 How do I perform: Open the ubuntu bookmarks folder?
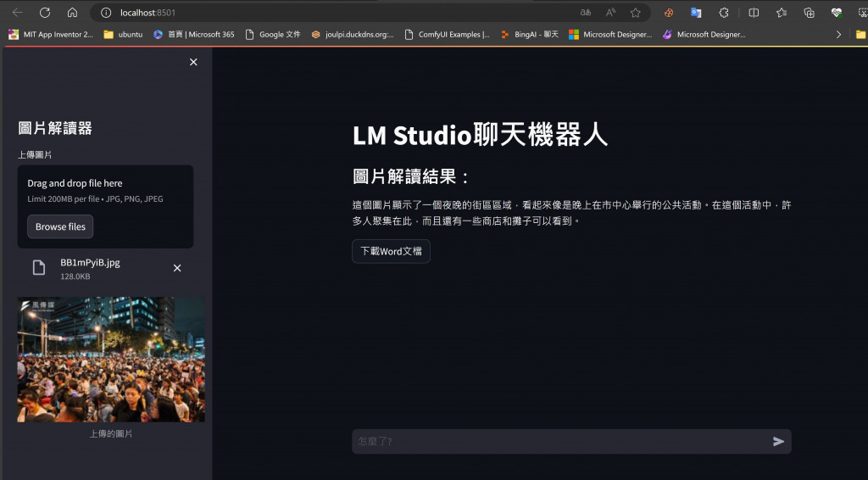point(124,34)
